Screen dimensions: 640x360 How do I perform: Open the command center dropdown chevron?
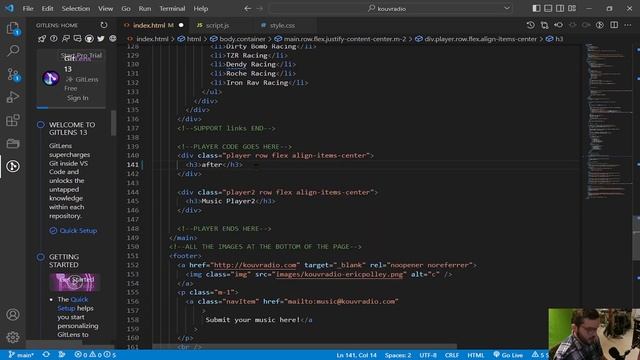(x=507, y=8)
